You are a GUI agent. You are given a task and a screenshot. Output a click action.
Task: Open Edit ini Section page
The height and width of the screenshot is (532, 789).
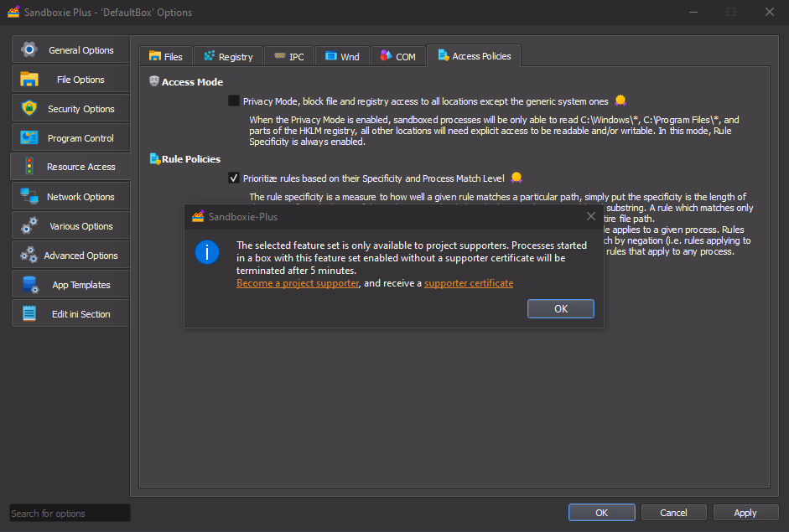71,313
